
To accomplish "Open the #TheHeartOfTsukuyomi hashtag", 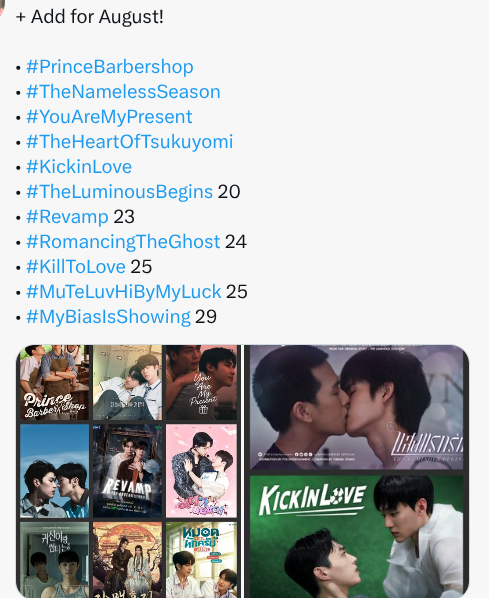I will (130, 142).
